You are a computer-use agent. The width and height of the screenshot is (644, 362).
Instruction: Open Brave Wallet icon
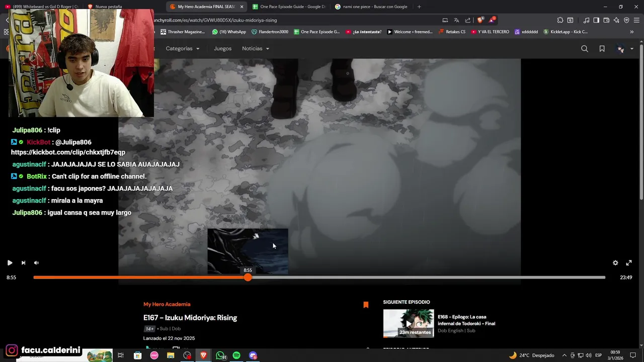coord(606,20)
